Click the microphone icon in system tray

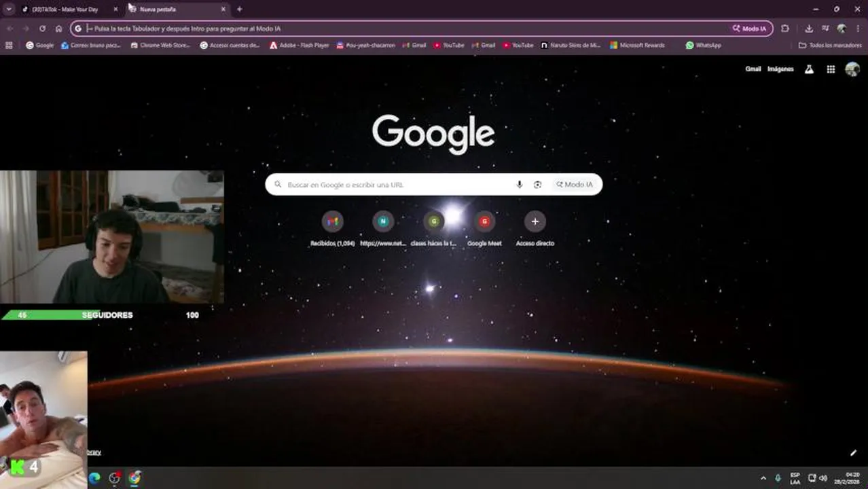[x=778, y=478]
